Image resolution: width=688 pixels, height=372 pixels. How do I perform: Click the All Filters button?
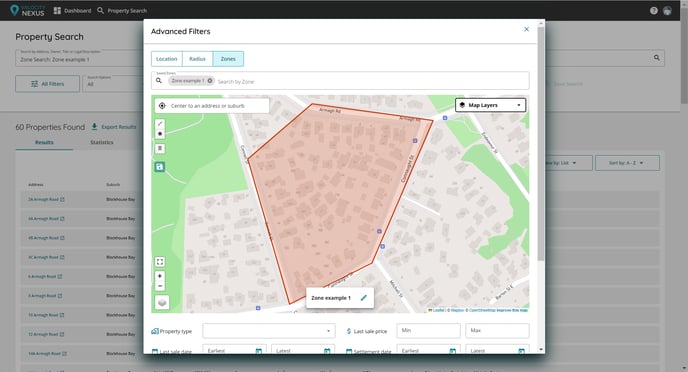(48, 84)
